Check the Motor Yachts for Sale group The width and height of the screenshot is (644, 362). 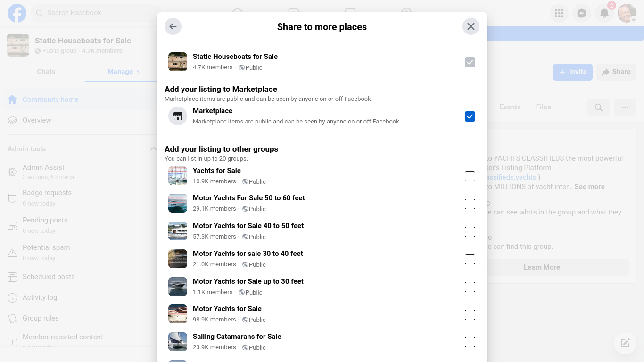point(470,315)
